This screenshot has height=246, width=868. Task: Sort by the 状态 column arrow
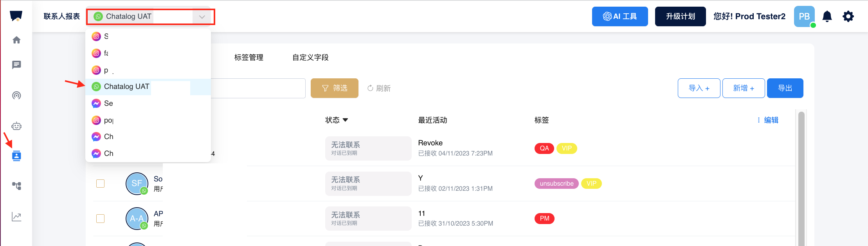point(345,120)
